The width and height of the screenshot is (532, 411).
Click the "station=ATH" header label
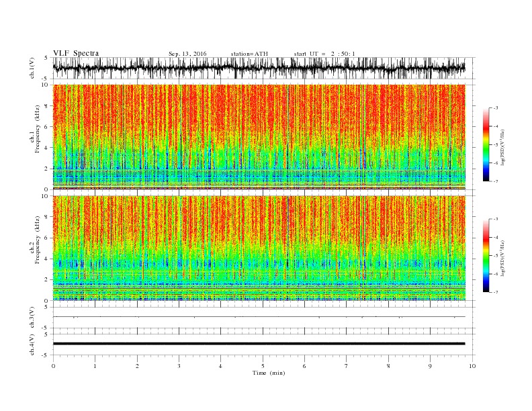(249, 54)
